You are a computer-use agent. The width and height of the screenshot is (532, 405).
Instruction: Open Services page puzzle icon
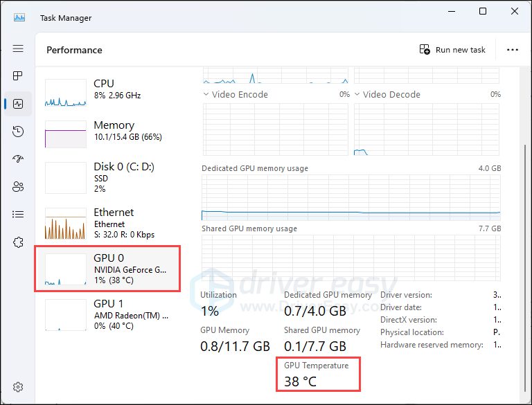coord(18,242)
